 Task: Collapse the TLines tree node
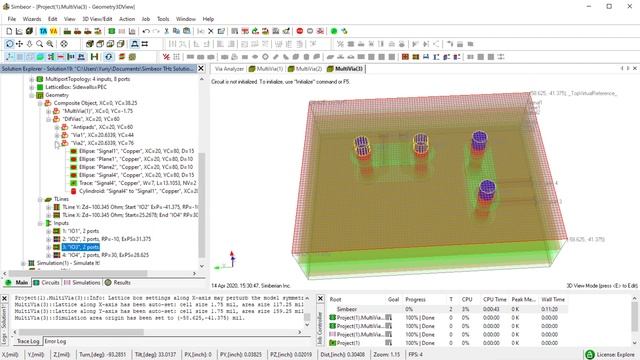(x=40, y=199)
